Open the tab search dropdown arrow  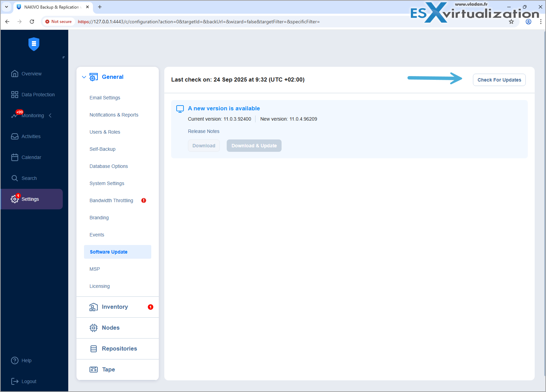7,7
